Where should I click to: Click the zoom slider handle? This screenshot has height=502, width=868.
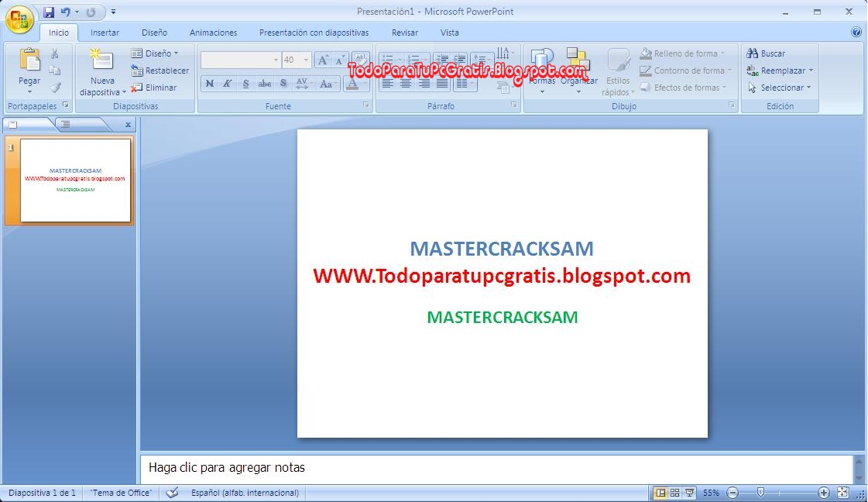[760, 493]
